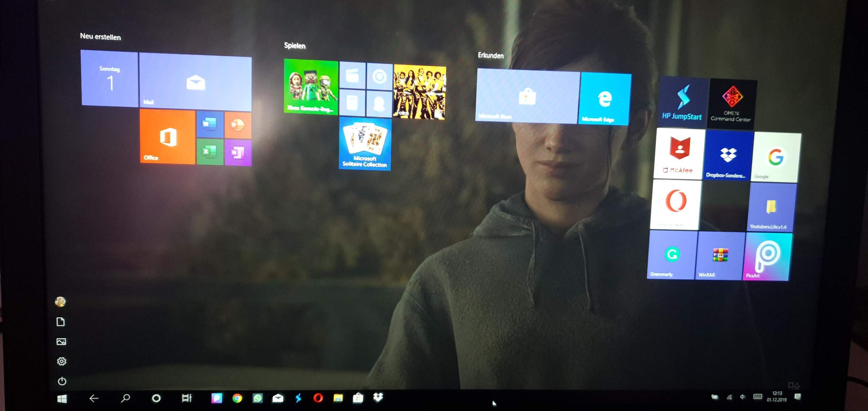Screen dimensions: 868x411
Task: Open the Sonntag calendar tile
Action: pyautogui.click(x=110, y=78)
